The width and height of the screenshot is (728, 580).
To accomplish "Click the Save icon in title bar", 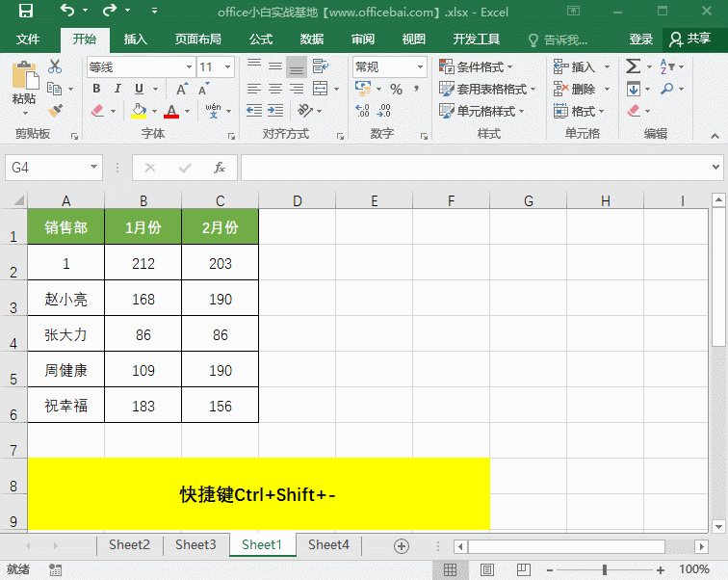I will click(x=26, y=11).
